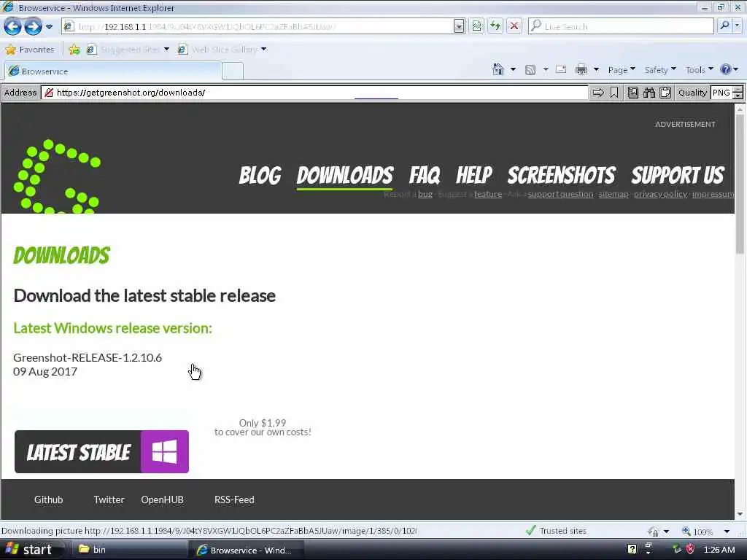Click the Read Mail icon
747x560 pixels.
point(561,69)
